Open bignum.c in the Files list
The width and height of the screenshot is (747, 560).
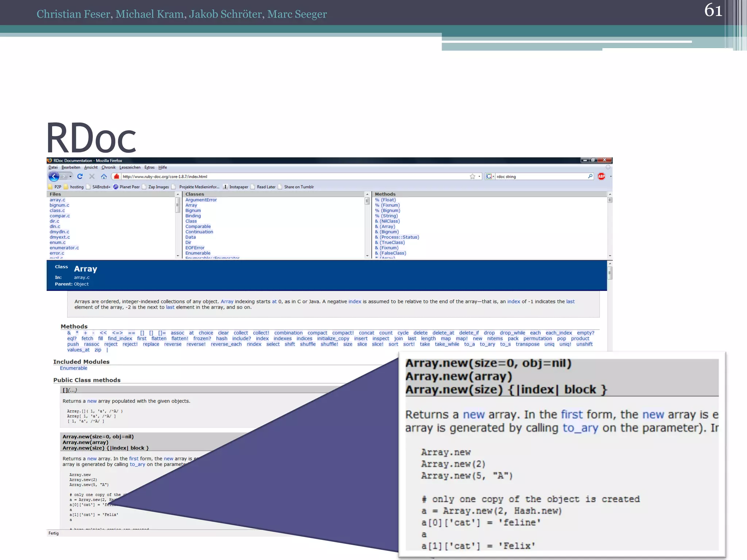coord(59,205)
